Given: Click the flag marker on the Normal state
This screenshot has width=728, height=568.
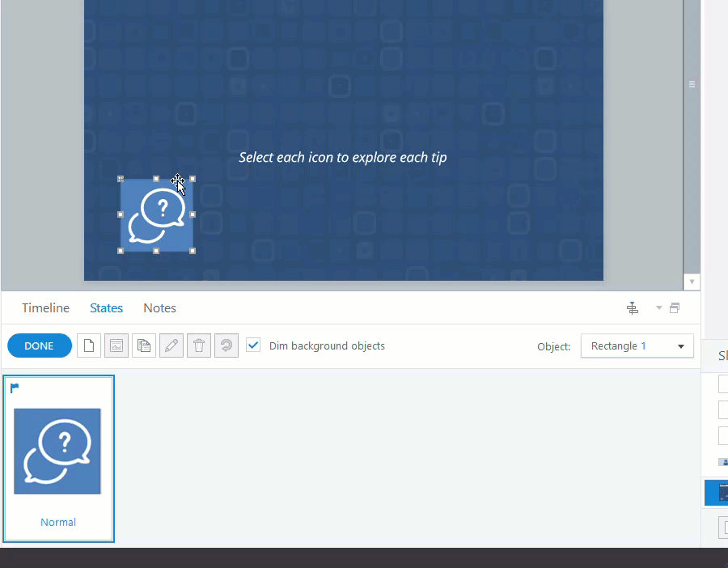Looking at the screenshot, I should tap(13, 387).
